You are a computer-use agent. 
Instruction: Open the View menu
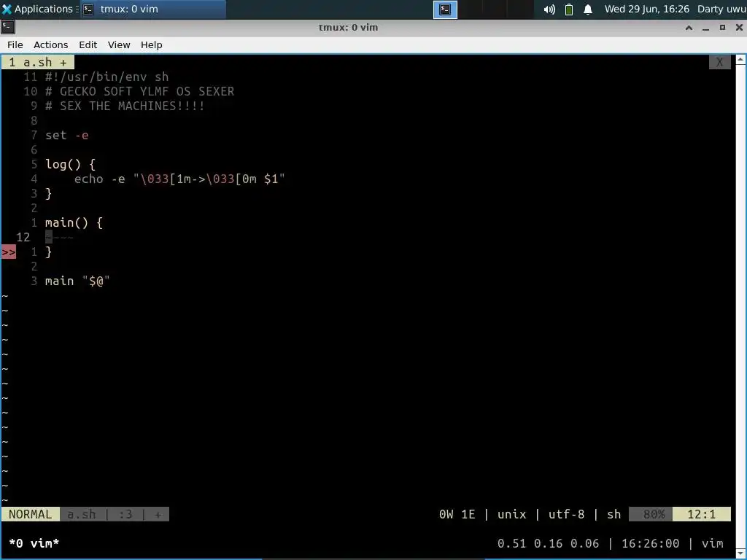click(119, 44)
